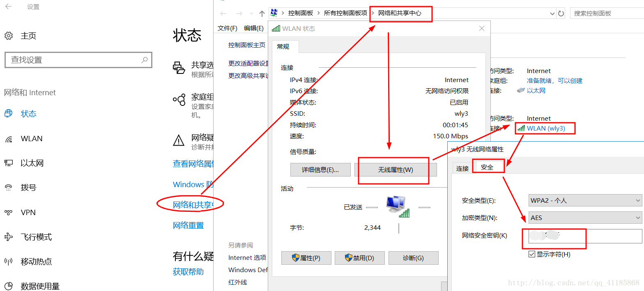Click the 查找设置 search field
The width and height of the screenshot is (644, 291).
[78, 60]
